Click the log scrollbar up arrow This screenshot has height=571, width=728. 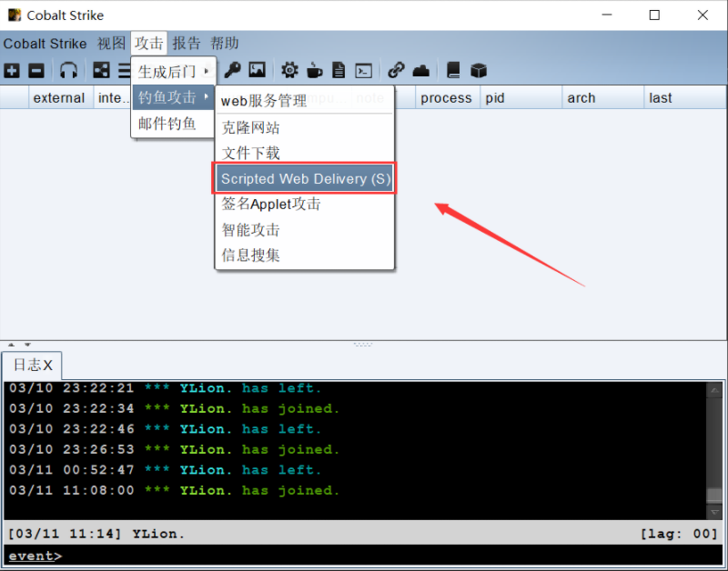tap(714, 390)
